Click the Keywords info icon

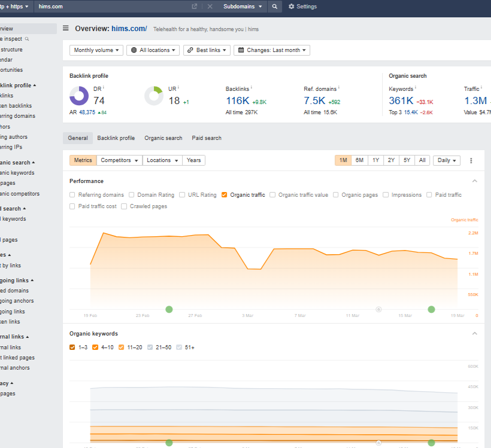[416, 87]
